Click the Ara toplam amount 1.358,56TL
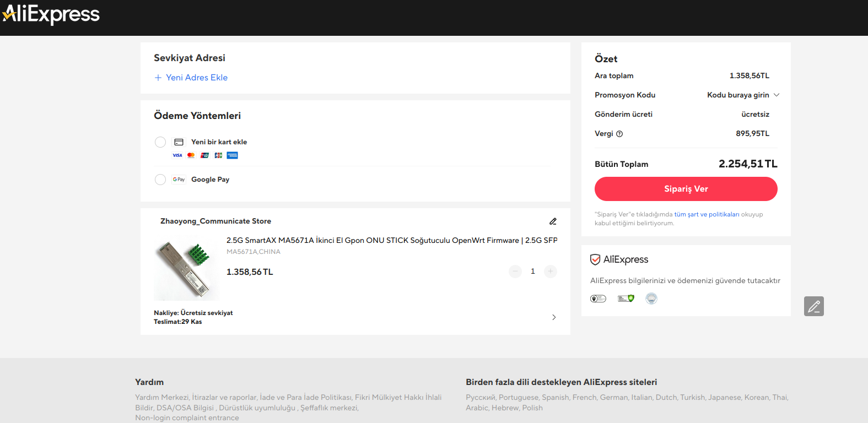 click(x=750, y=75)
